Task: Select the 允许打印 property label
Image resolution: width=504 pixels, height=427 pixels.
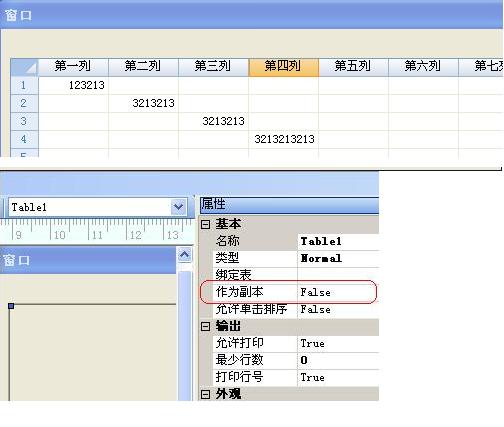Action: [x=255, y=343]
